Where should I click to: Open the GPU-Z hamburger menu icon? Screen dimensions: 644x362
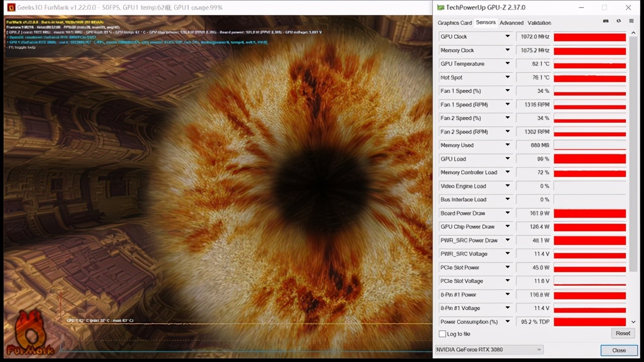tap(631, 21)
